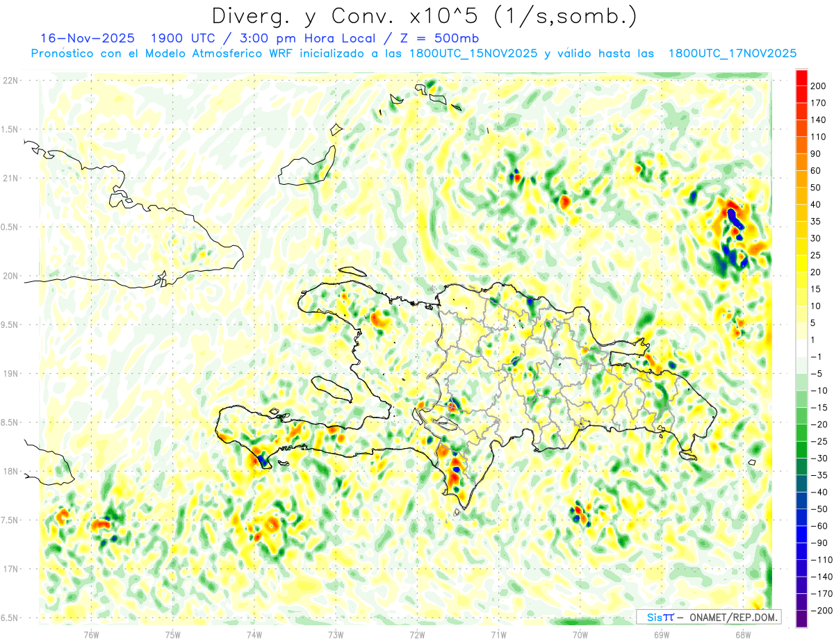
Task: Click the '110' color bar label
Action: 819,137
